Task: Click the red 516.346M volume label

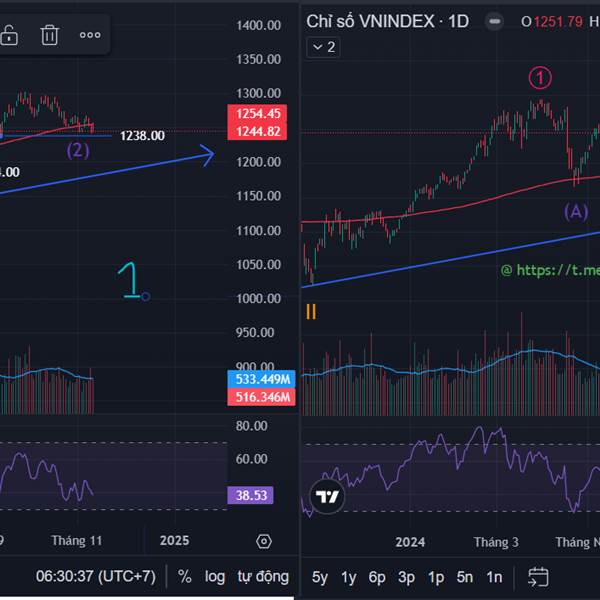Action: pos(262,397)
